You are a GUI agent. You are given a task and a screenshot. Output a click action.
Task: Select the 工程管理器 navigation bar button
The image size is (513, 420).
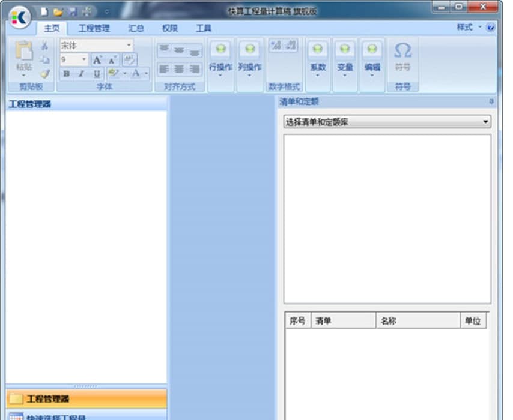87,399
